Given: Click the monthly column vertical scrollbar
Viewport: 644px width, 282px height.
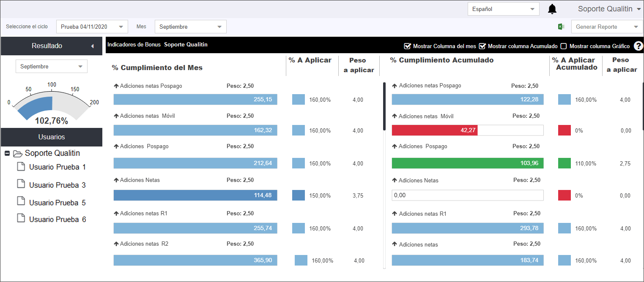Looking at the screenshot, I should point(384,106).
